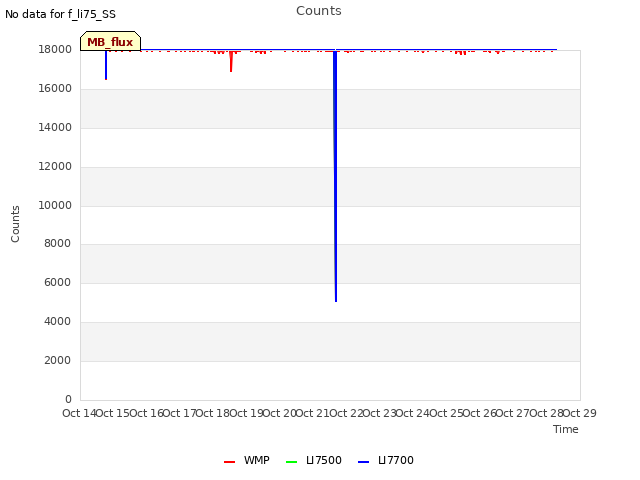Click the 0 y-axis tick label
The image size is (640, 480).
pos(68,399)
